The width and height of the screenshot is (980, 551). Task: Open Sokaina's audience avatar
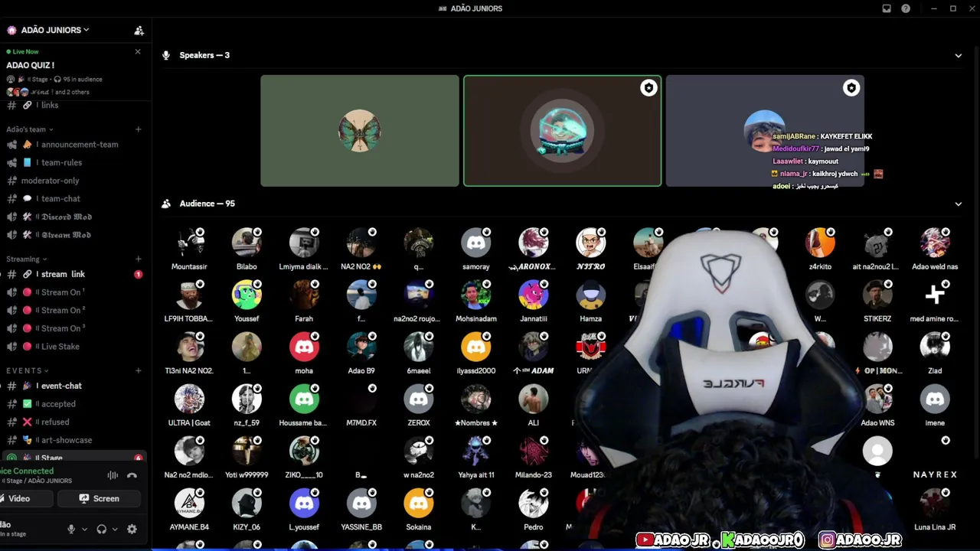[419, 503]
